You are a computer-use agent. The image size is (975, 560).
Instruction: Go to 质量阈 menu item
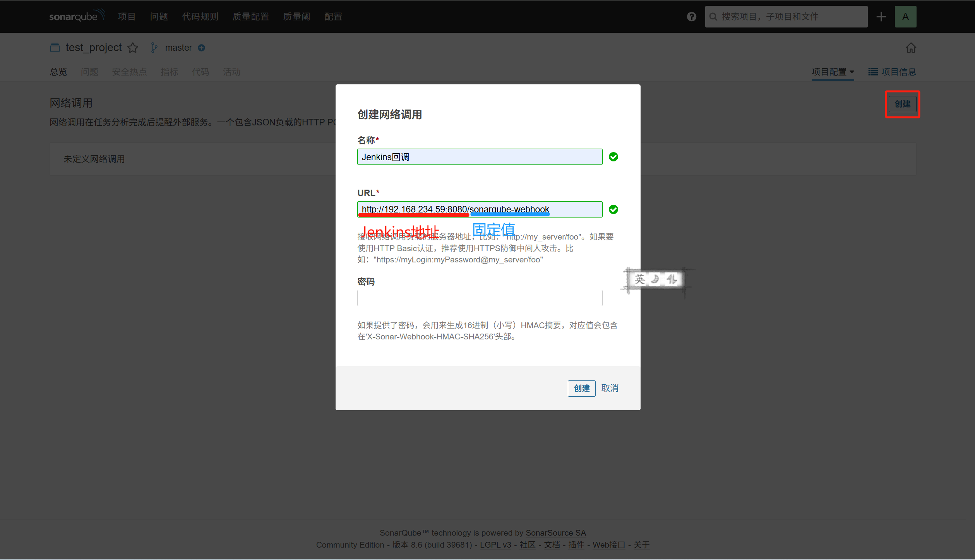(296, 17)
